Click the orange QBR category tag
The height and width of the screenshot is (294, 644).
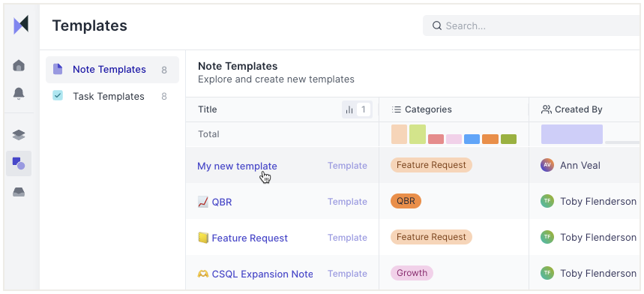pyautogui.click(x=406, y=201)
